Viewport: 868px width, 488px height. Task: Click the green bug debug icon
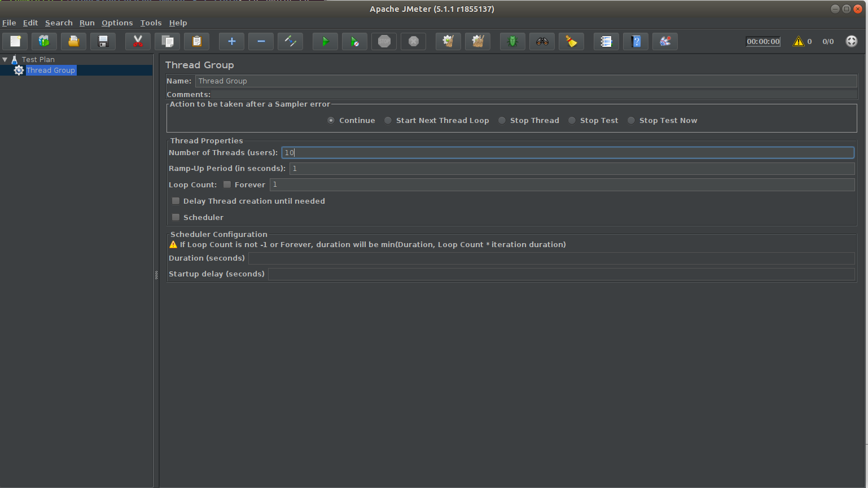point(512,41)
